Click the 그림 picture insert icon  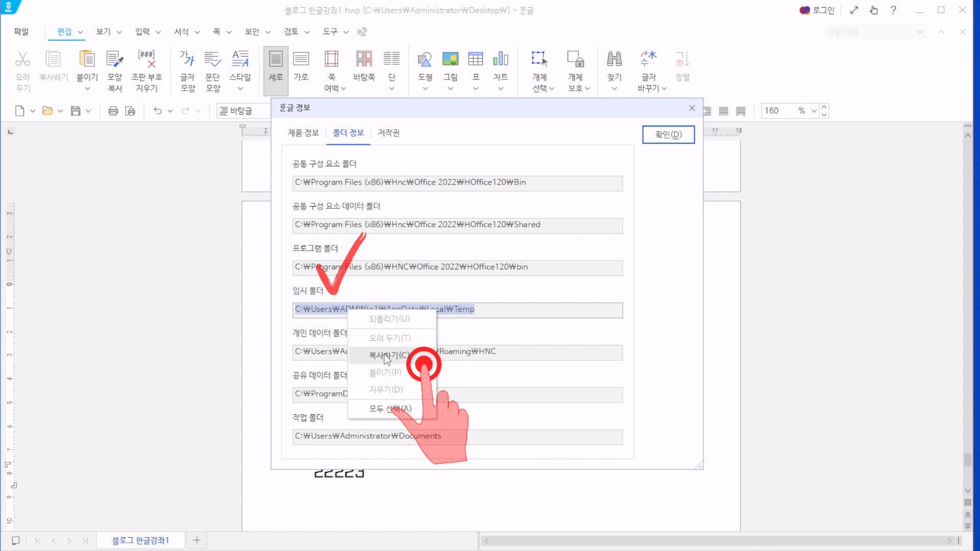pyautogui.click(x=450, y=60)
